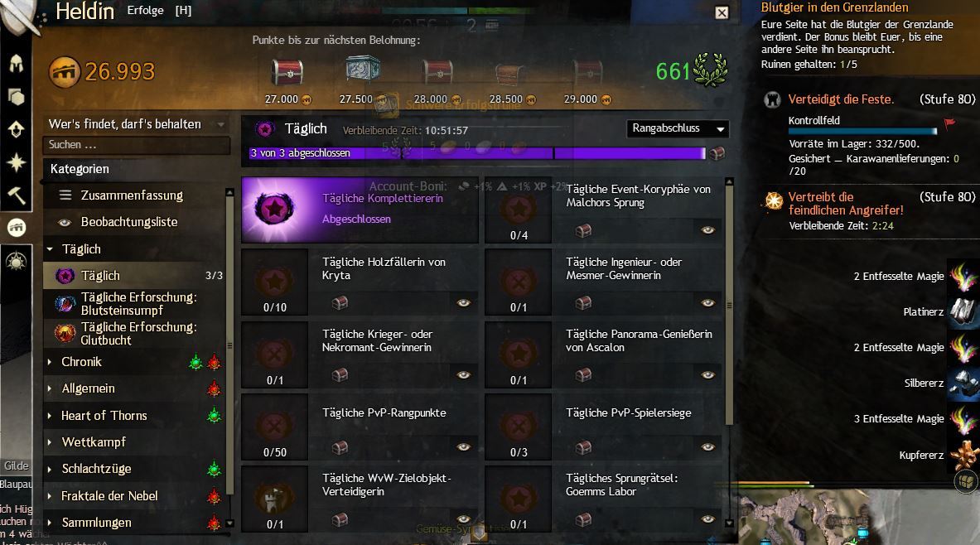This screenshot has height=545, width=980.
Task: Click the blue 27.500 reward chest
Action: pyautogui.click(x=363, y=70)
